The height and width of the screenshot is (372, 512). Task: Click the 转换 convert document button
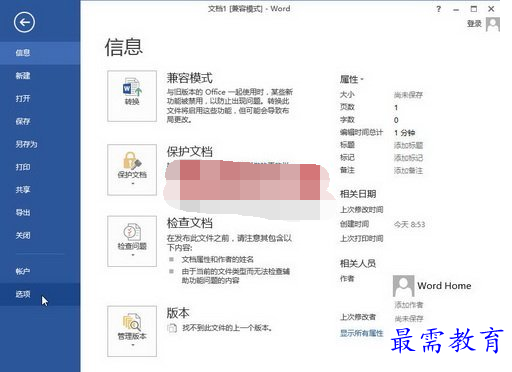pyautogui.click(x=132, y=96)
